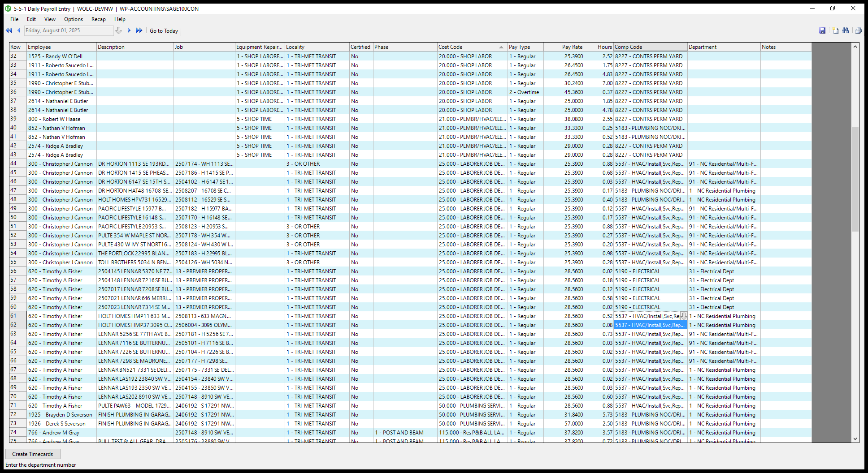The width and height of the screenshot is (868, 473).
Task: Open the date picker dropdown arrow
Action: [119, 30]
